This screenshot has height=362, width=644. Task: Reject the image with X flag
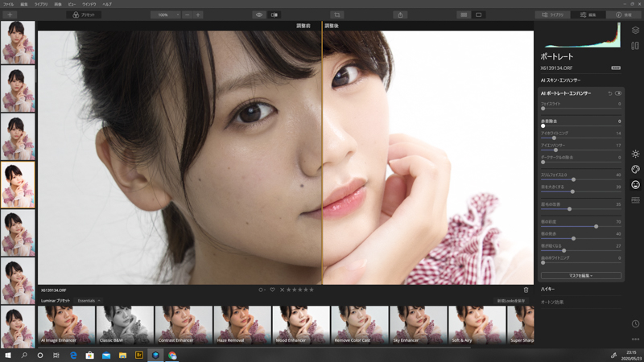(x=283, y=290)
